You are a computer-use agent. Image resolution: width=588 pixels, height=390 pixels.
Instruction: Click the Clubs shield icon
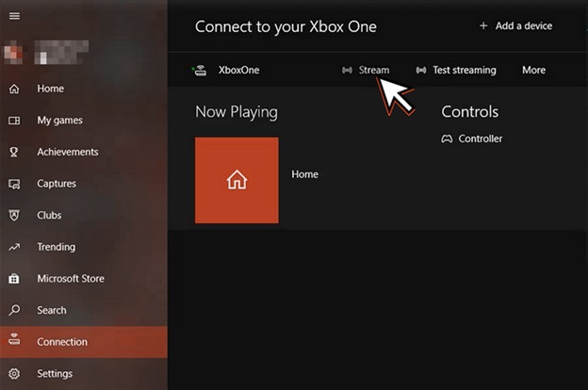[x=14, y=215]
